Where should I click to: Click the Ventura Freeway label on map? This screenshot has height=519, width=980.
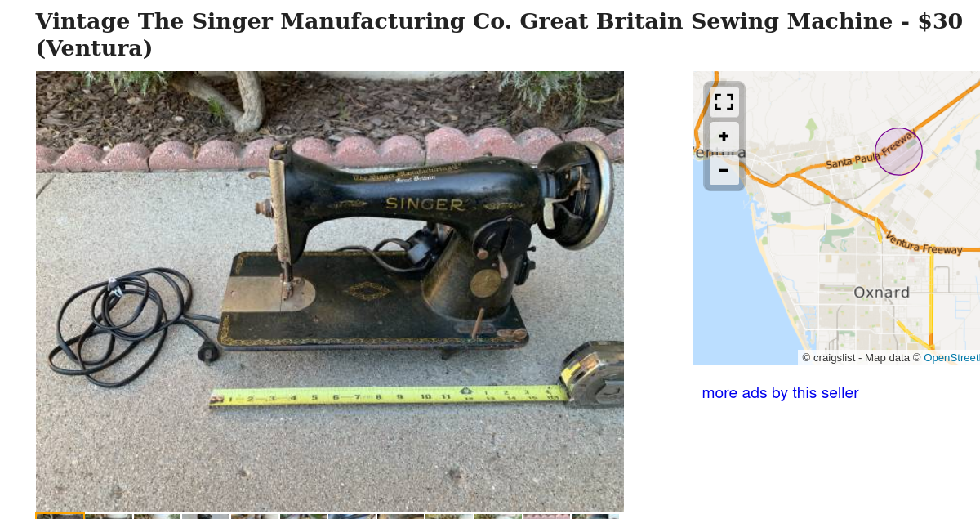pyautogui.click(x=924, y=244)
